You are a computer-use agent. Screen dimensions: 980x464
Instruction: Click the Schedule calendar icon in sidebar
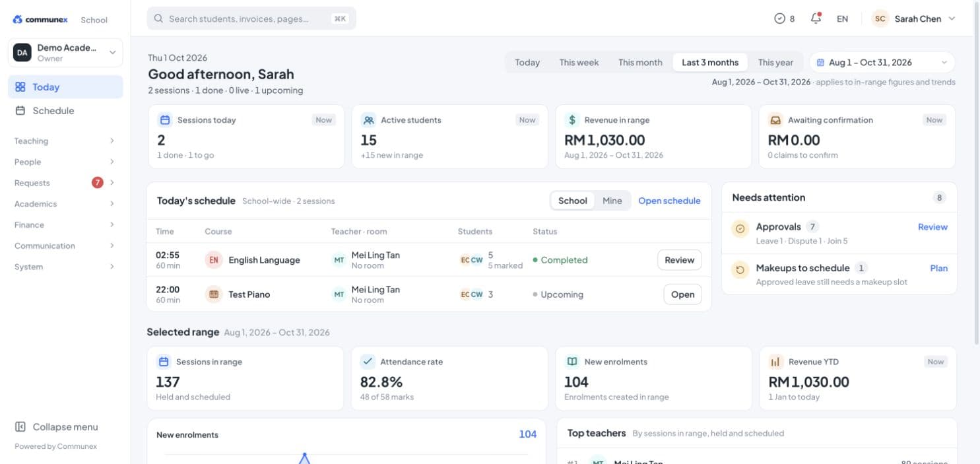pos(20,111)
